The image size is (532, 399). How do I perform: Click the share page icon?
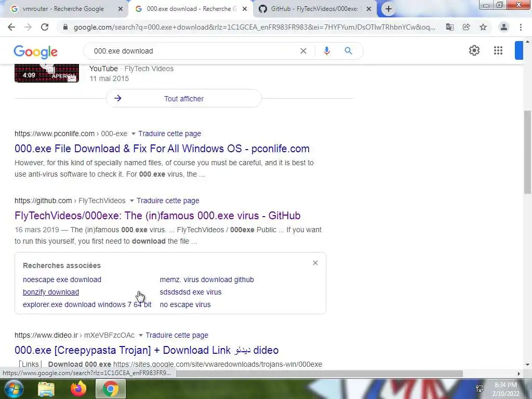pyautogui.click(x=466, y=27)
